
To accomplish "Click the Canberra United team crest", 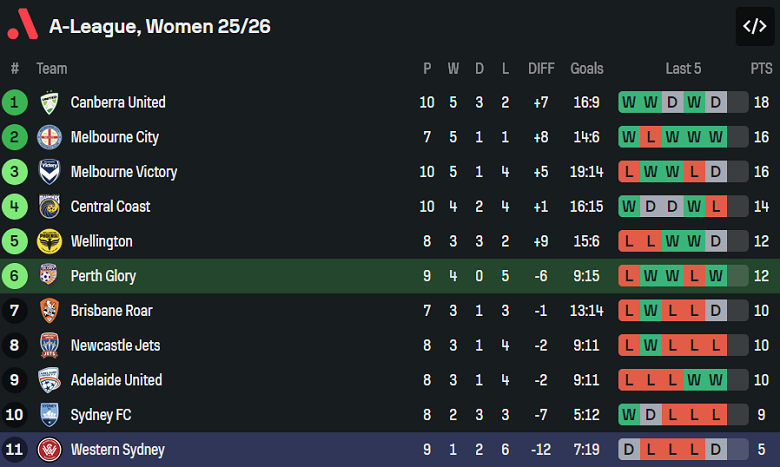I will (x=49, y=102).
